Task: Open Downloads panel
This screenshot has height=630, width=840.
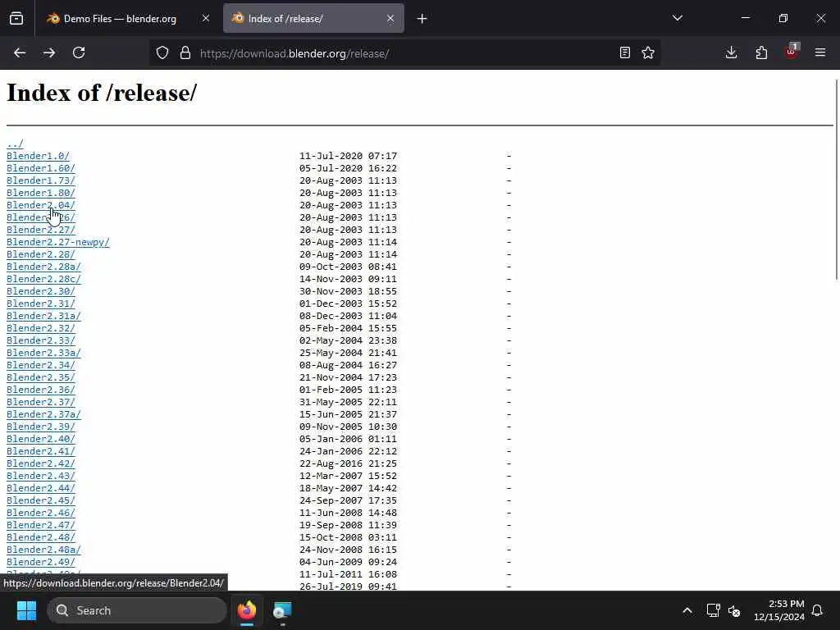Action: (x=731, y=53)
